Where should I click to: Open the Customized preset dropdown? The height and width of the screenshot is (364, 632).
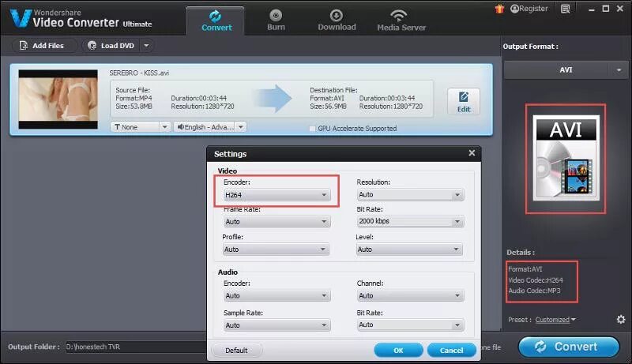tap(555, 320)
